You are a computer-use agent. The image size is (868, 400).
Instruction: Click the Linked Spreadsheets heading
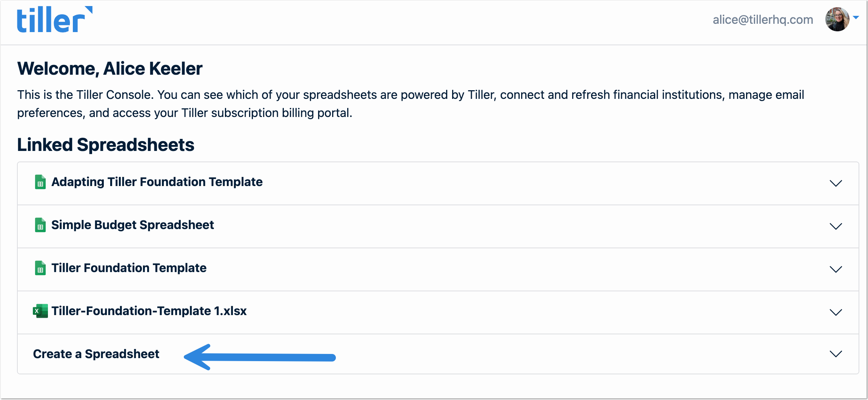106,145
